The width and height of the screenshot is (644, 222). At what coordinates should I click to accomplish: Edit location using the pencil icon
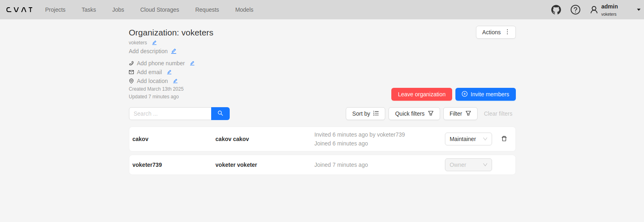[x=175, y=81]
